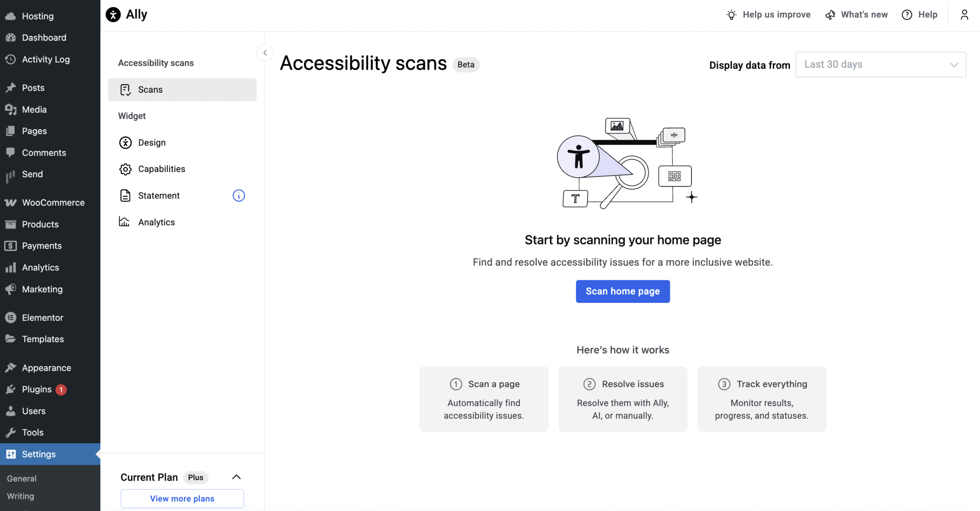Image resolution: width=980 pixels, height=511 pixels.
Task: Open the WooCommerce admin menu
Action: click(x=53, y=202)
